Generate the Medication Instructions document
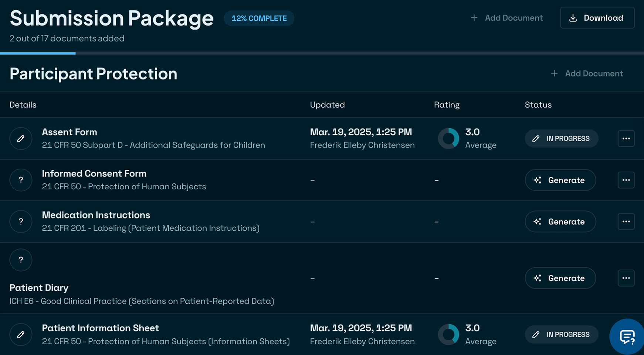644x355 pixels. click(560, 222)
